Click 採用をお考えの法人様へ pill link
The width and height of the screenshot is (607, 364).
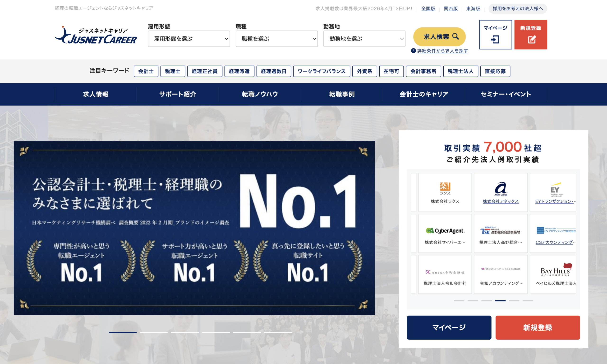(518, 9)
